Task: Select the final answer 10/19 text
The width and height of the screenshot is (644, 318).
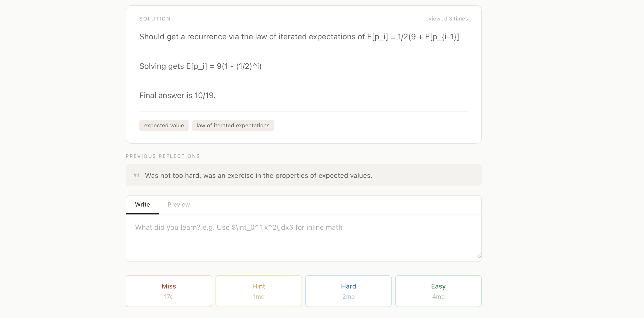Action: (x=177, y=95)
